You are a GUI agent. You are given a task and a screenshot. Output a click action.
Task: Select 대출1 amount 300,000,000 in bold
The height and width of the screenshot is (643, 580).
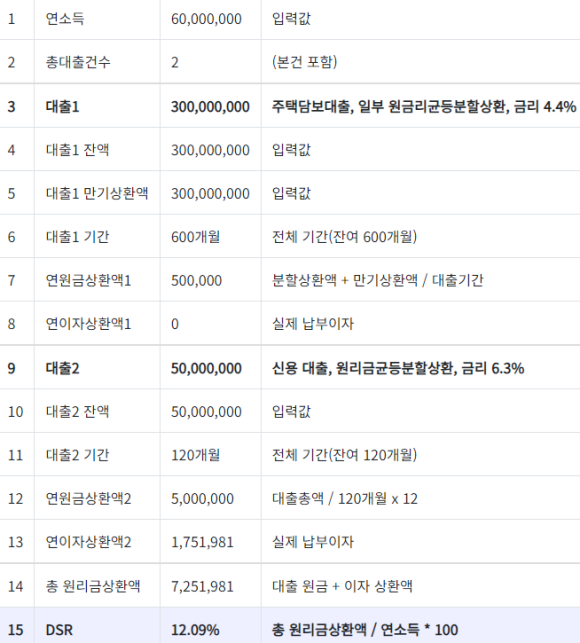[x=210, y=107]
